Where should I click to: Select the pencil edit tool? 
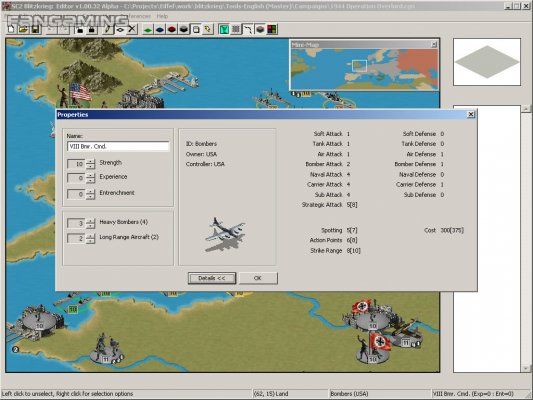point(108,29)
